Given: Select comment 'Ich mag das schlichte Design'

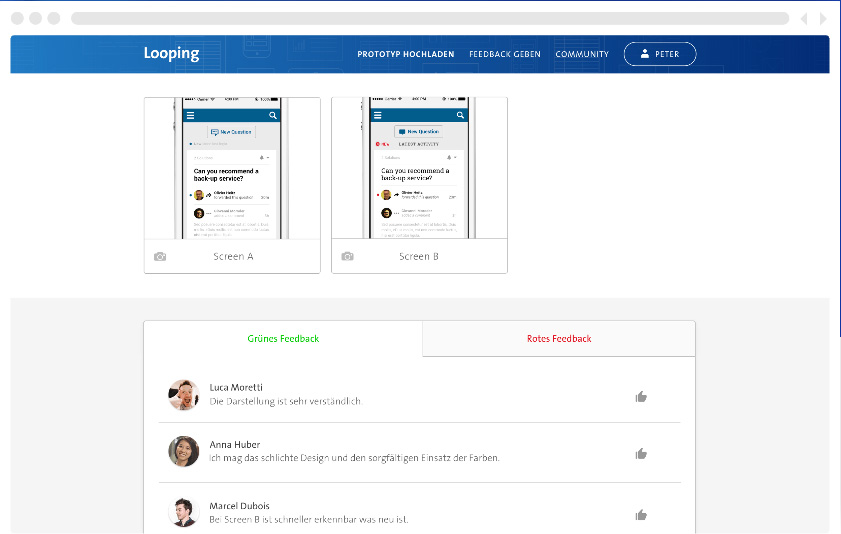Looking at the screenshot, I should coord(269,458).
